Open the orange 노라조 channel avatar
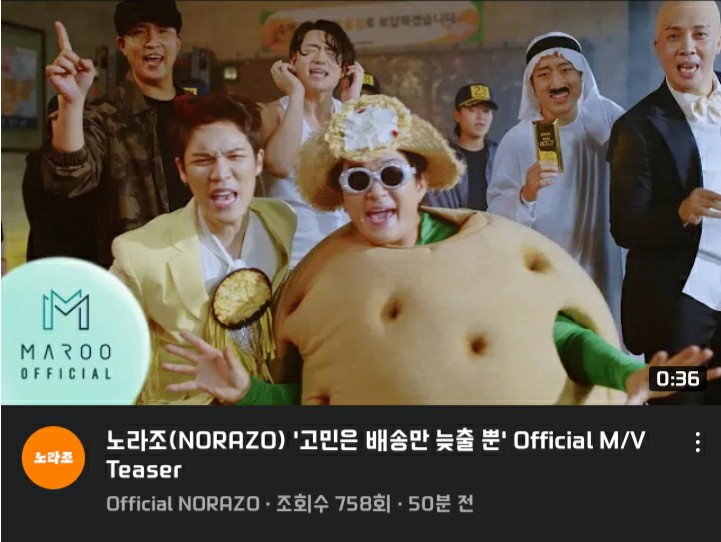The image size is (721, 542). (53, 457)
